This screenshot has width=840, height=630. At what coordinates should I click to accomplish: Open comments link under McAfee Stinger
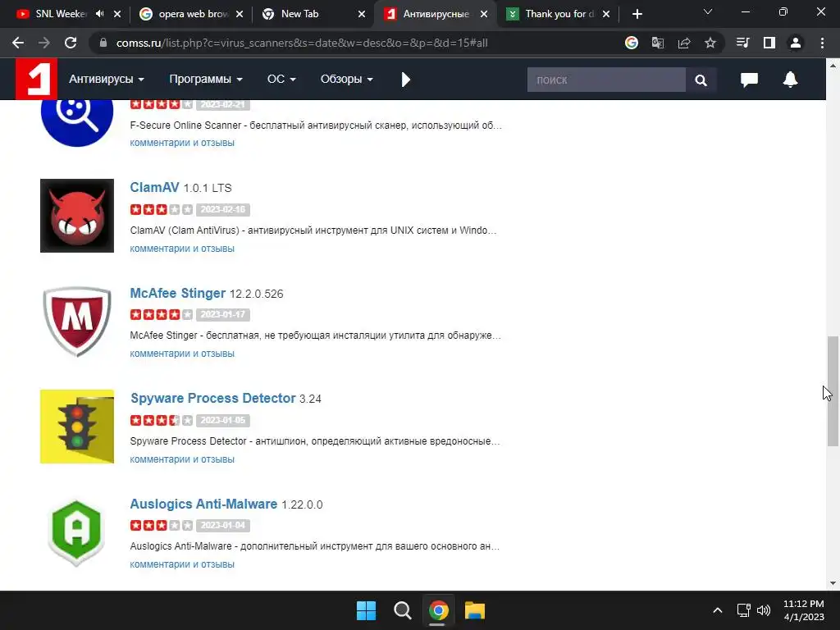[182, 354]
